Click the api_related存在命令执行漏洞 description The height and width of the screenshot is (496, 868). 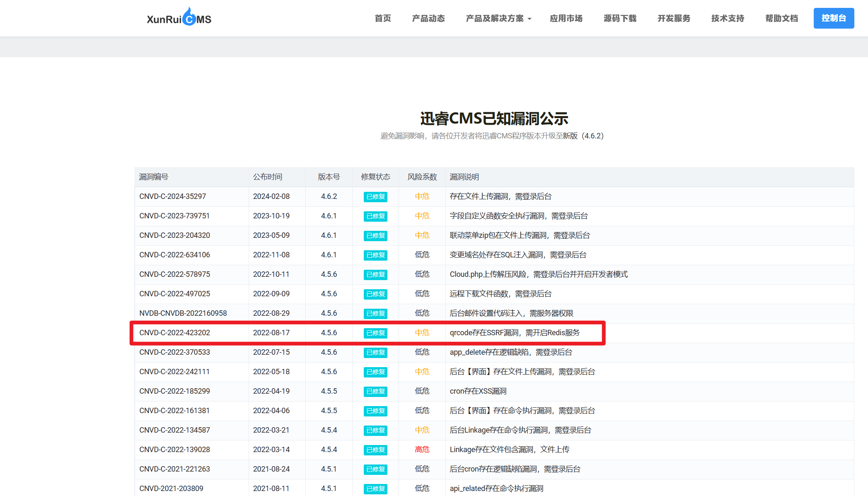point(496,489)
